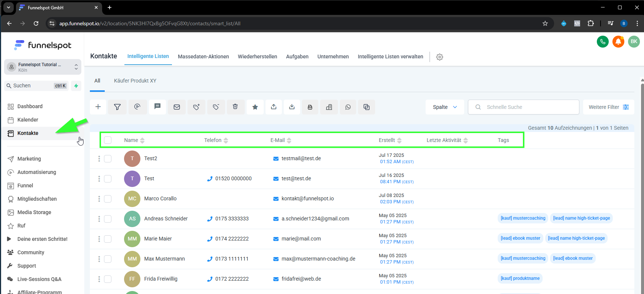The image size is (644, 294).
Task: Click the send email envelope toolbar icon
Action: point(177,107)
